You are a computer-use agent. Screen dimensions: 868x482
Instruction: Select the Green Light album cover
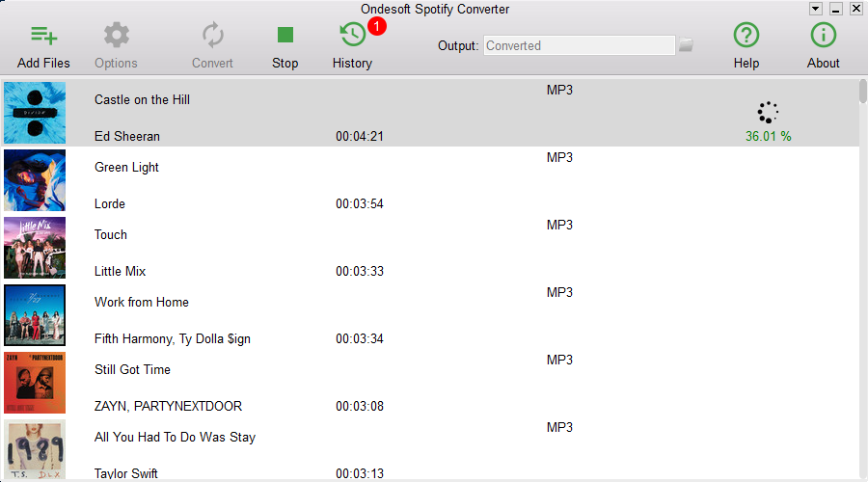point(35,180)
